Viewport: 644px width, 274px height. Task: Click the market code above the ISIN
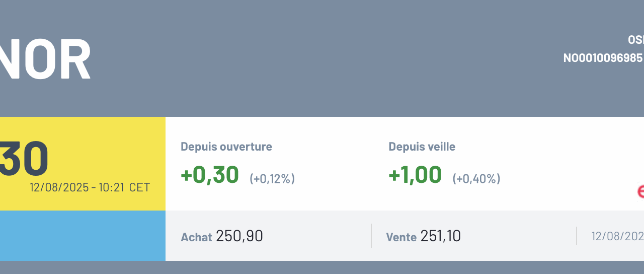pyautogui.click(x=636, y=40)
